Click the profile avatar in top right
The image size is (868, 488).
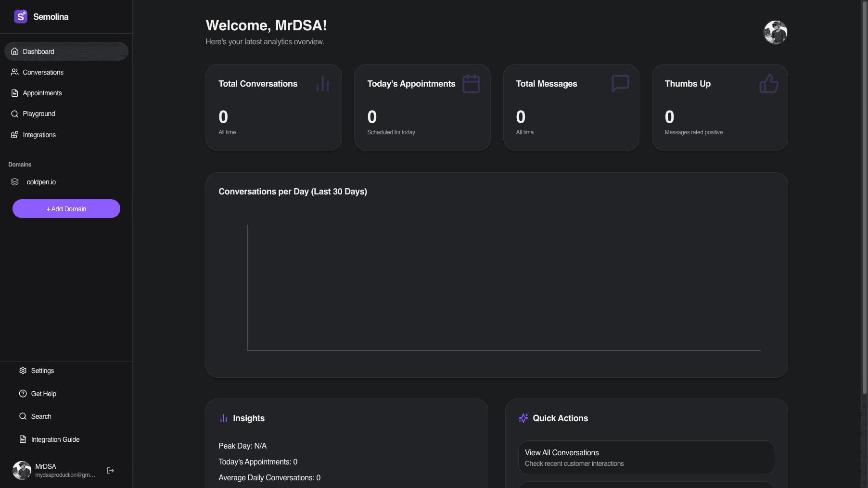tap(775, 32)
